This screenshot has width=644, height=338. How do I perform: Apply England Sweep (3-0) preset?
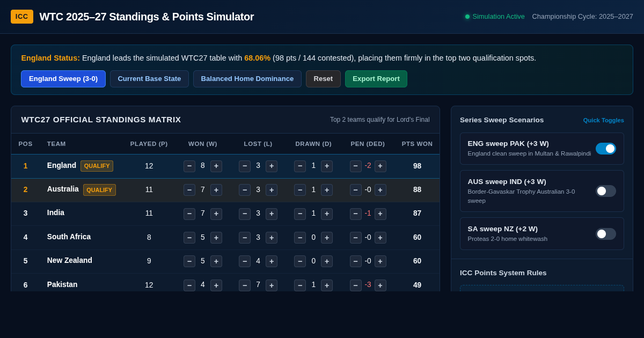63,79
